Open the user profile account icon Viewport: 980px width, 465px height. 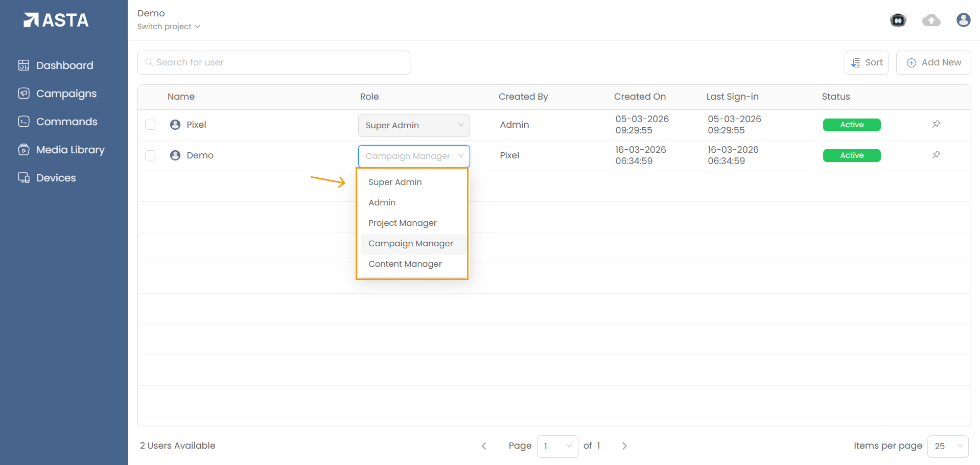point(963,20)
